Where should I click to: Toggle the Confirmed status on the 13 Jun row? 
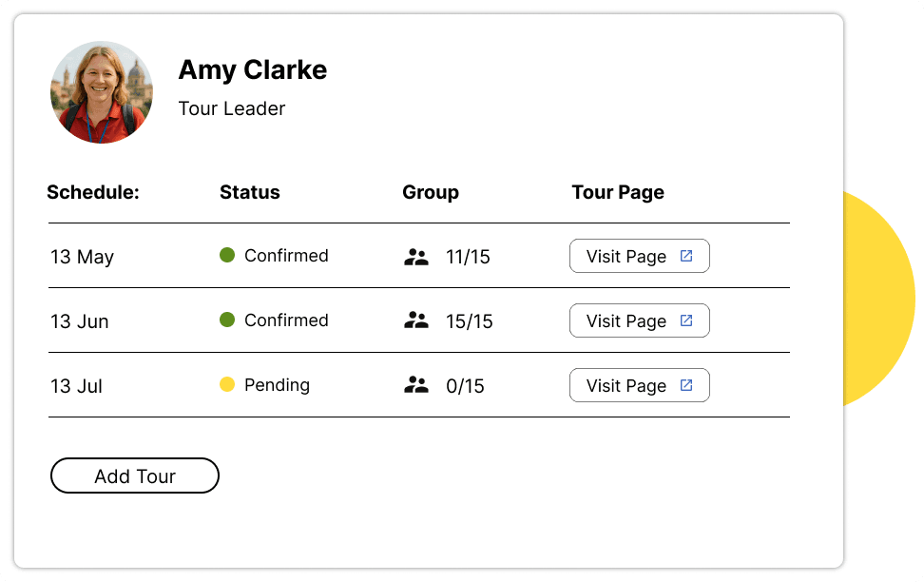[226, 320]
